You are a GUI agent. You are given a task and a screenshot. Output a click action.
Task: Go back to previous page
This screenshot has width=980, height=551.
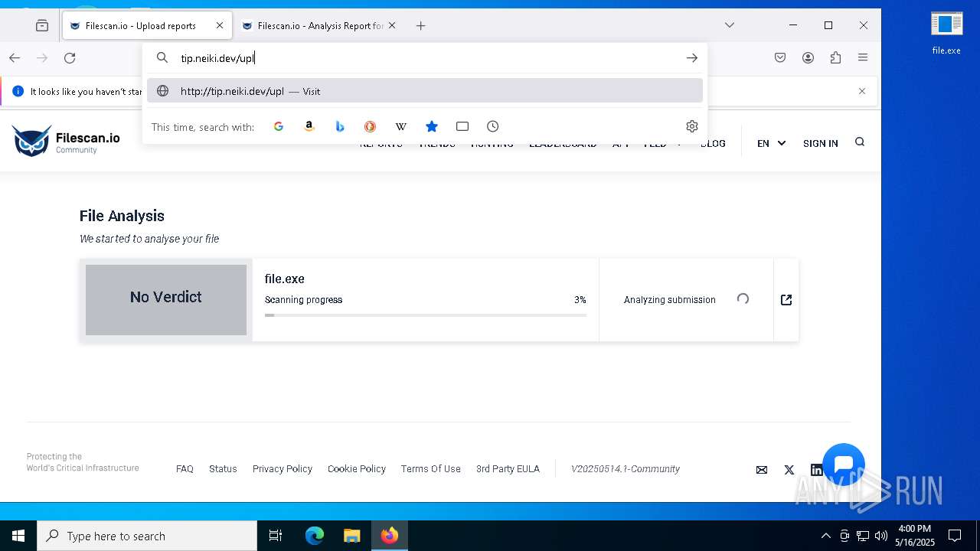pos(15,58)
